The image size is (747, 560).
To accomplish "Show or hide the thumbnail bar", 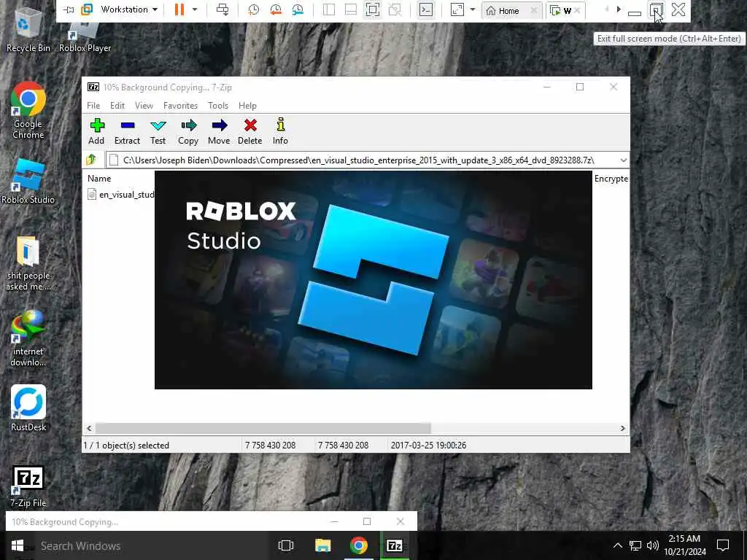I will [351, 9].
